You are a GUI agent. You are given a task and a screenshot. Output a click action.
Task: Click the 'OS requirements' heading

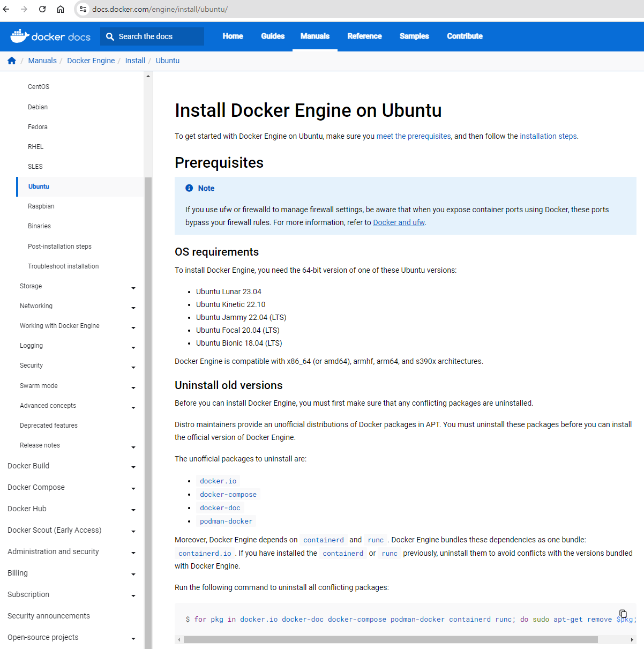click(x=216, y=252)
